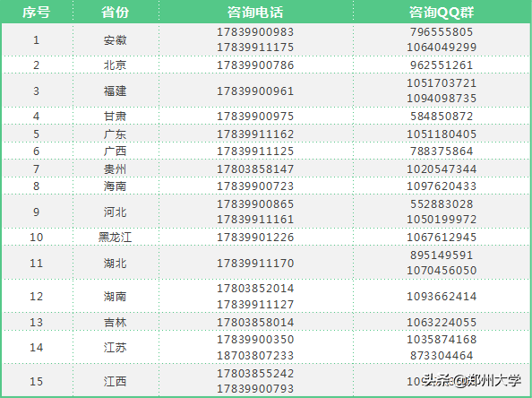Select province cell 江苏
The height and width of the screenshot is (398, 532).
115,348
